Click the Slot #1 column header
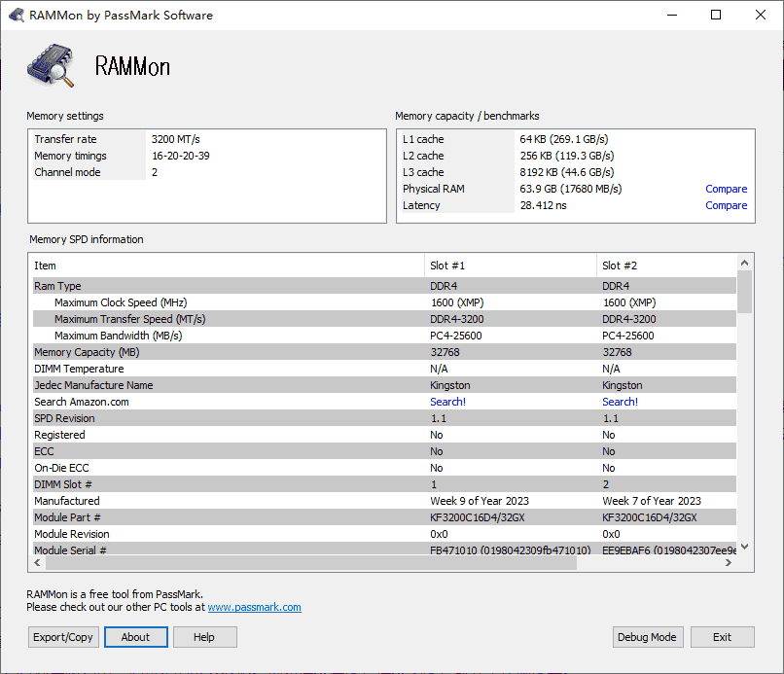The image size is (784, 674). coord(511,266)
